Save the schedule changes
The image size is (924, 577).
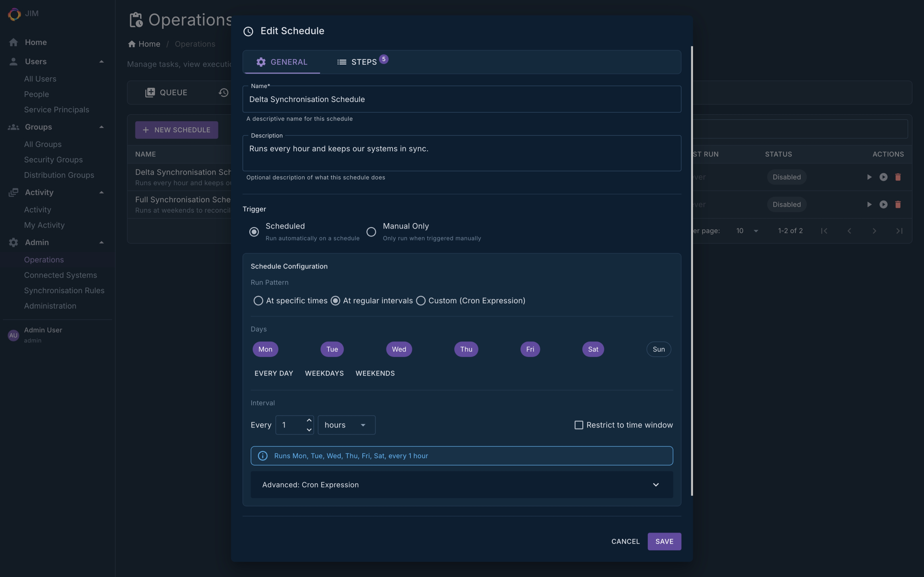pyautogui.click(x=664, y=541)
